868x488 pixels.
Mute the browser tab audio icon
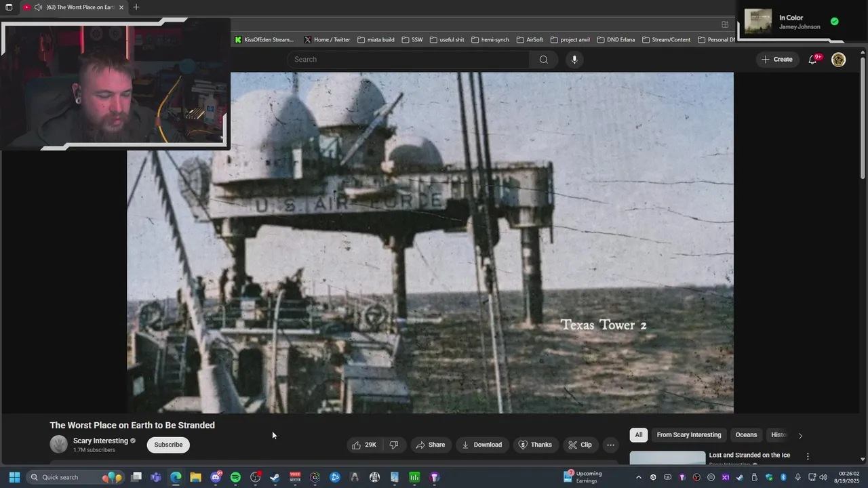[38, 7]
